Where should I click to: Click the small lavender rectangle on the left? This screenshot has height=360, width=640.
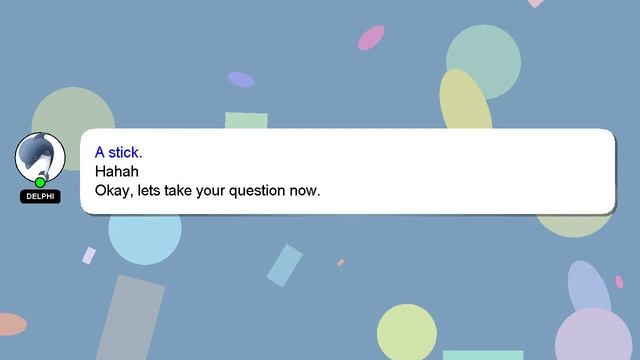point(89,256)
